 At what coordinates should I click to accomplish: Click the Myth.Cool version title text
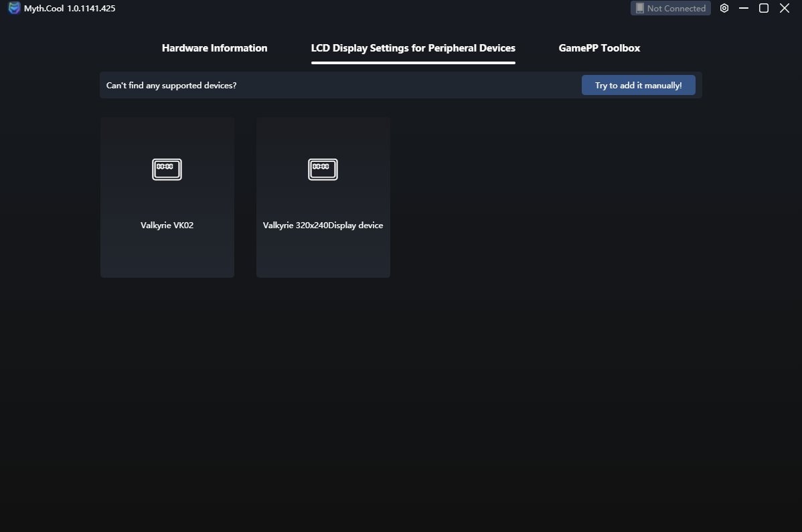tap(70, 8)
